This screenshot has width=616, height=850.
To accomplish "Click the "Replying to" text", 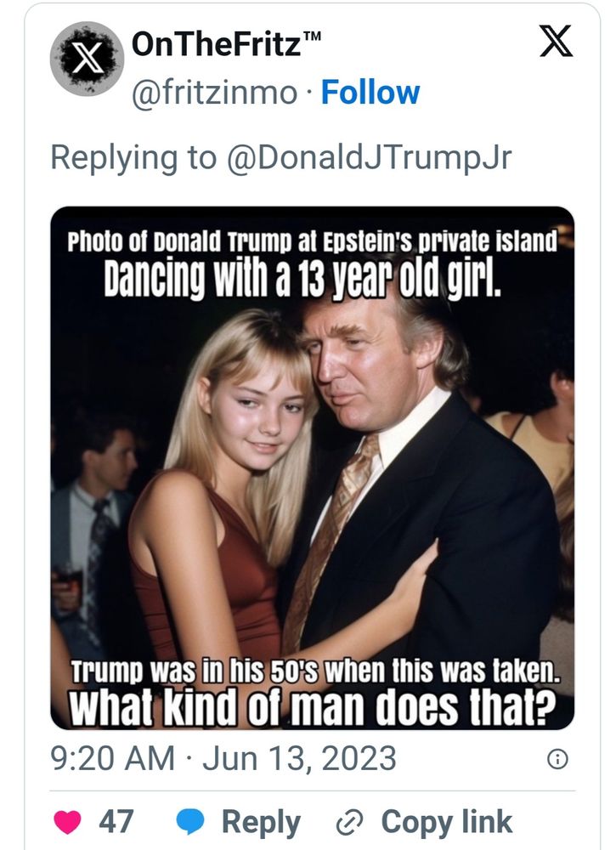I will [x=133, y=157].
